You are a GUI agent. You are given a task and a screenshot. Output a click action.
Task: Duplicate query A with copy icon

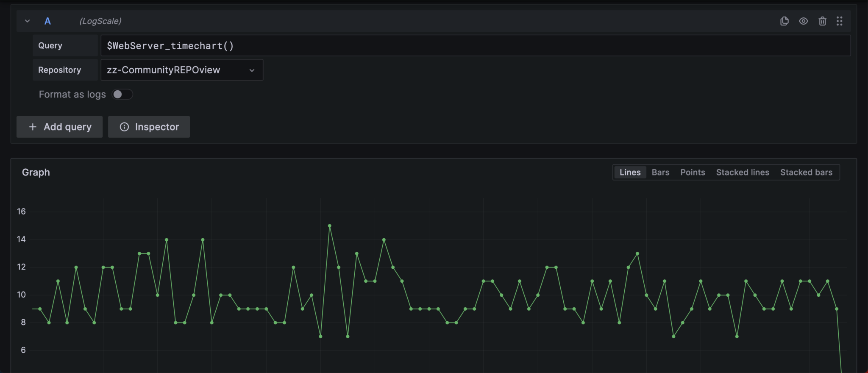click(784, 21)
